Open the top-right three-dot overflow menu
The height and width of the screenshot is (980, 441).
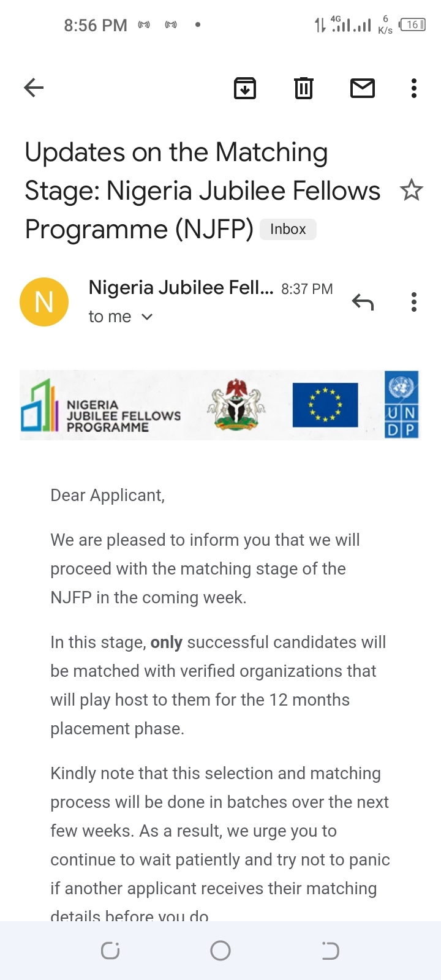414,88
